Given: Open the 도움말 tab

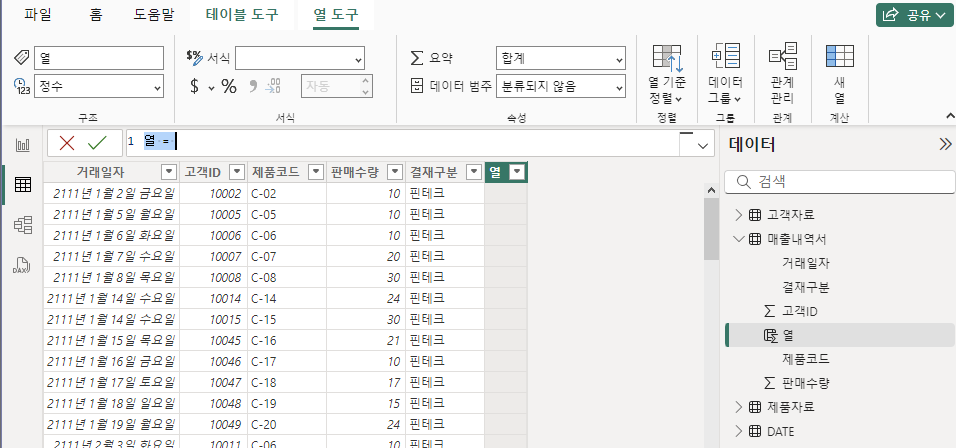Looking at the screenshot, I should click(154, 15).
